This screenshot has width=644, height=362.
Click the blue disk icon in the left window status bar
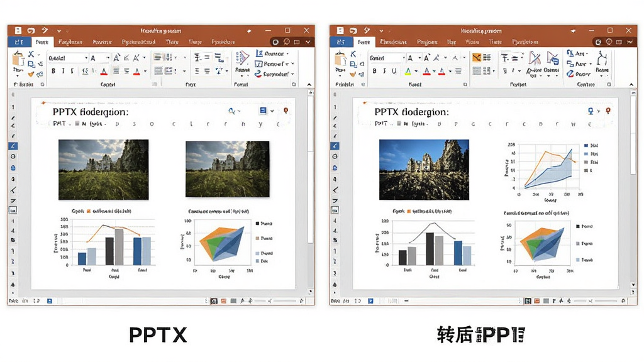point(49,301)
